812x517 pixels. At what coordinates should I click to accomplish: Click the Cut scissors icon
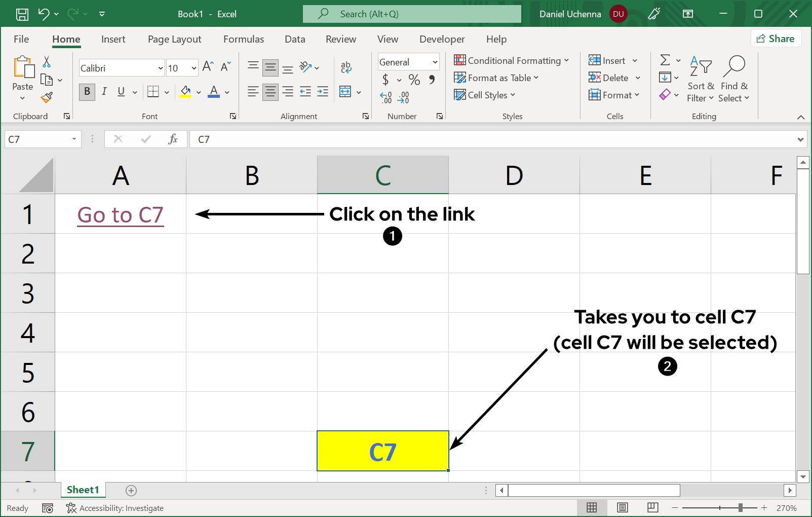(x=47, y=62)
